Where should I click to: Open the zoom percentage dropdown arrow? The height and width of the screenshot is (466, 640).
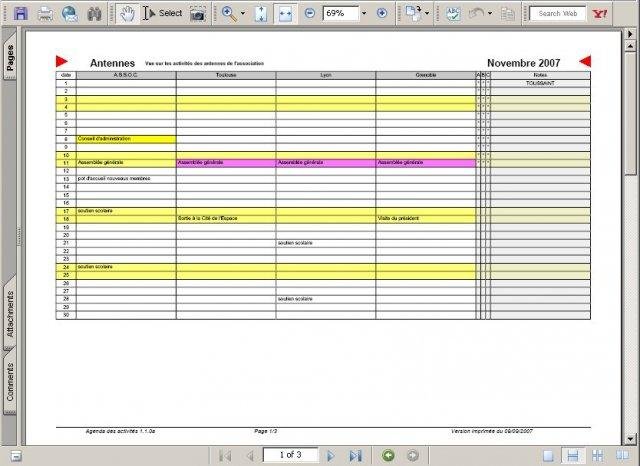tap(364, 13)
